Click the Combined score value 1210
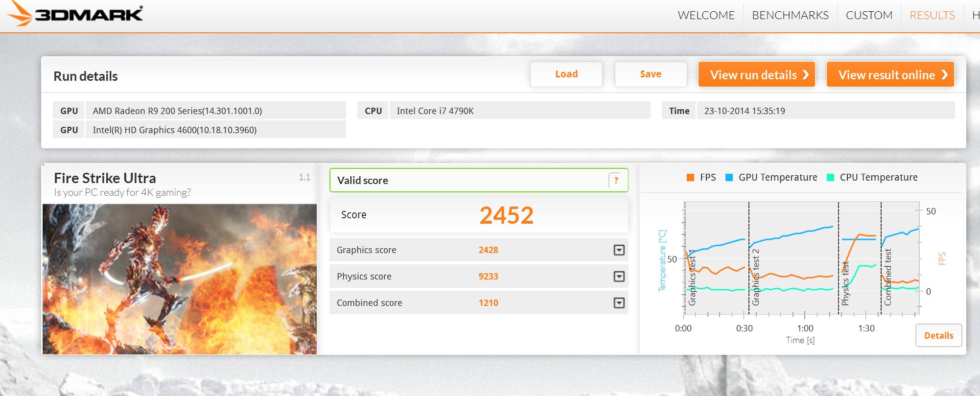 click(488, 303)
